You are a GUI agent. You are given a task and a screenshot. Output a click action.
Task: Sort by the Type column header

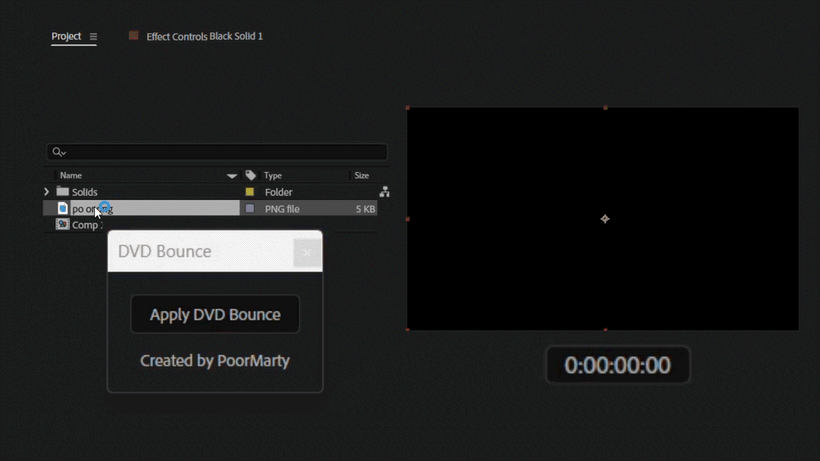[272, 176]
